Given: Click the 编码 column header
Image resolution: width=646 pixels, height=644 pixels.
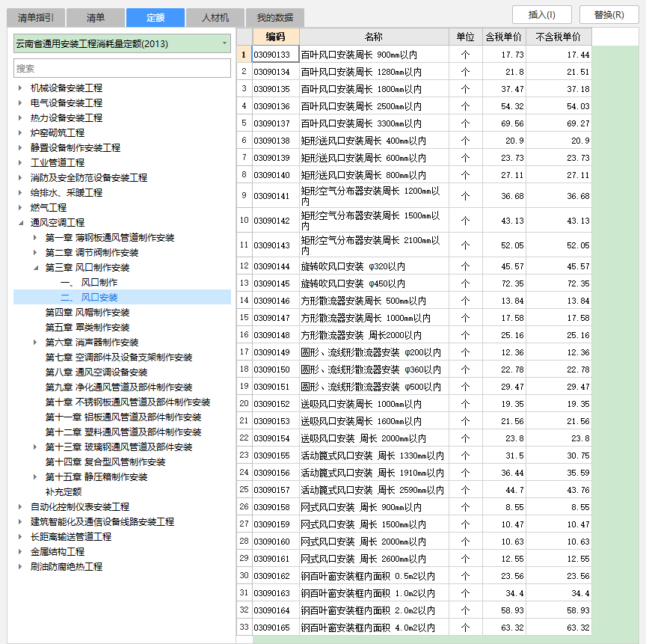Looking at the screenshot, I should click(x=275, y=37).
